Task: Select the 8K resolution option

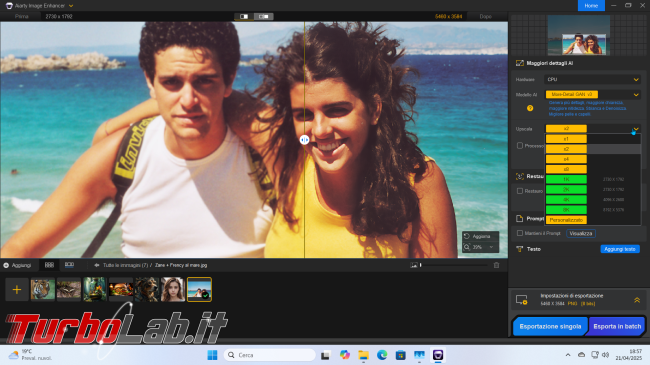Action: click(x=566, y=210)
